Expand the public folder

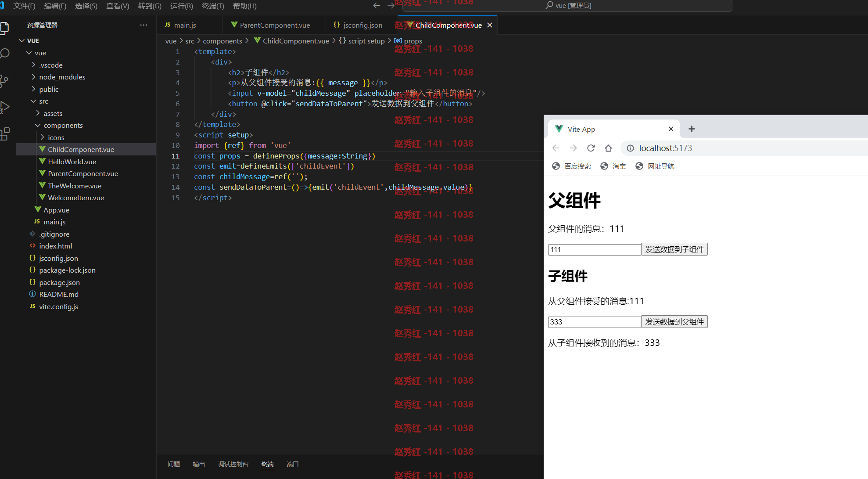pos(33,89)
